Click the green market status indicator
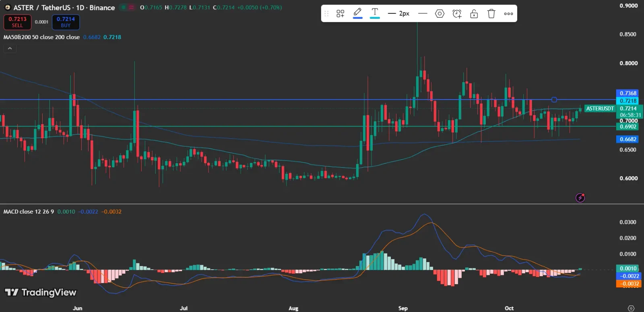 point(124,7)
